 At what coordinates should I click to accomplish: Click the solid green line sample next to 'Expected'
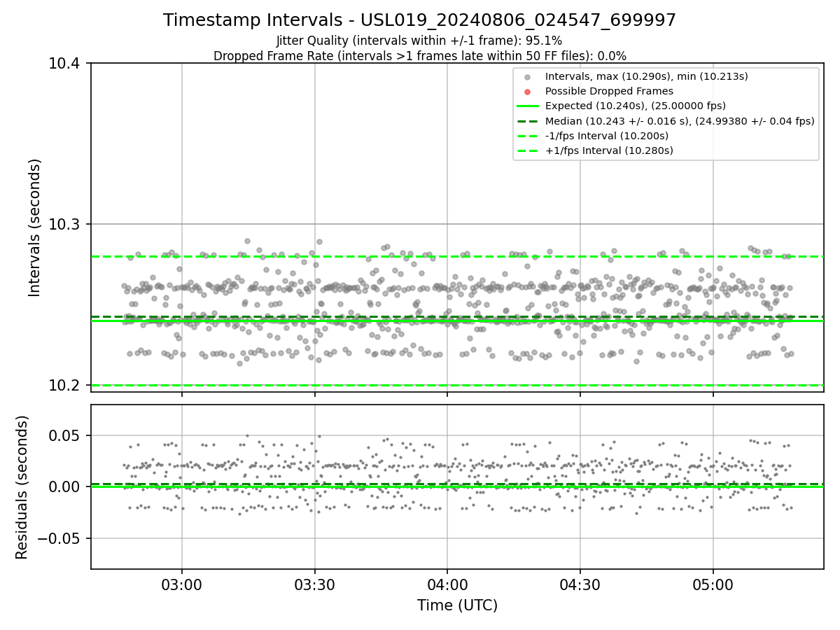point(528,106)
